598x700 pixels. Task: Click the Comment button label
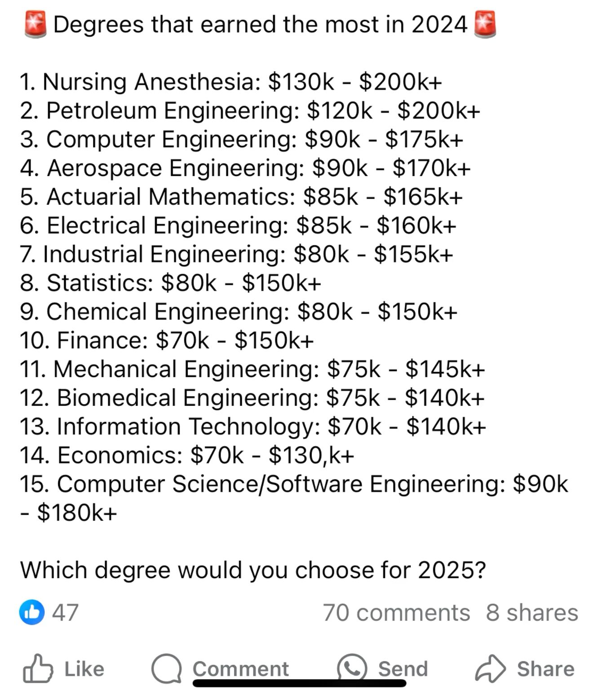pyautogui.click(x=240, y=669)
